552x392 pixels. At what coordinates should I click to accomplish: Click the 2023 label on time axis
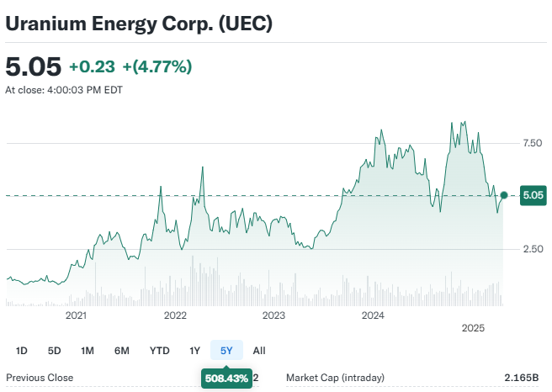pyautogui.click(x=273, y=315)
